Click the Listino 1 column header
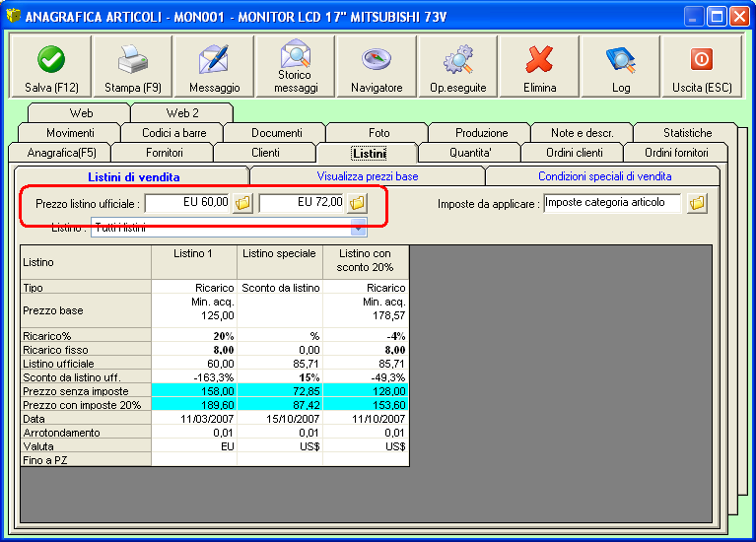 [x=194, y=262]
